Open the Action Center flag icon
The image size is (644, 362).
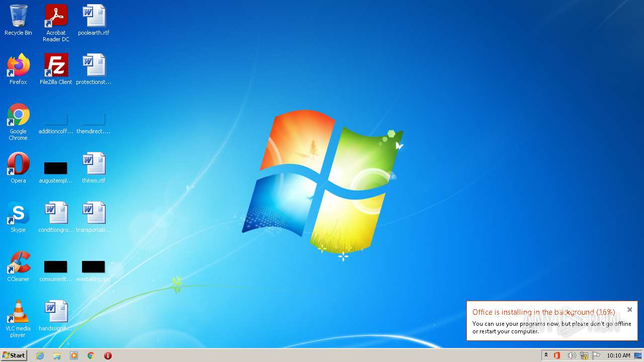pyautogui.click(x=596, y=355)
